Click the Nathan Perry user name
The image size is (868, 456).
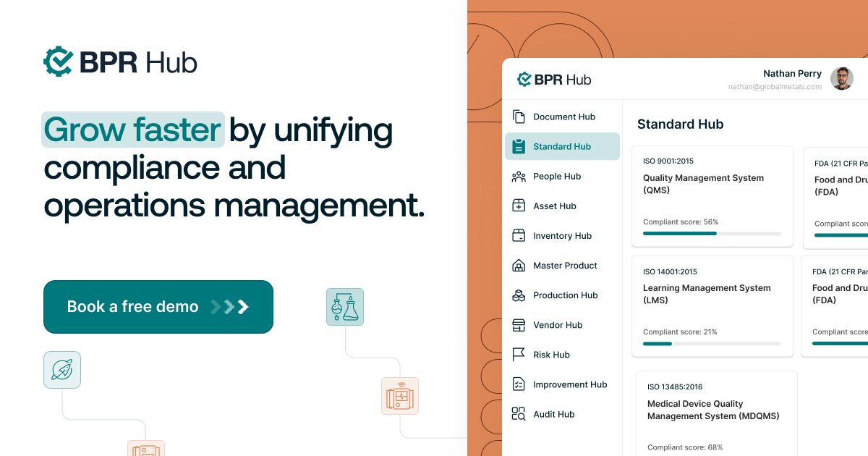[792, 73]
